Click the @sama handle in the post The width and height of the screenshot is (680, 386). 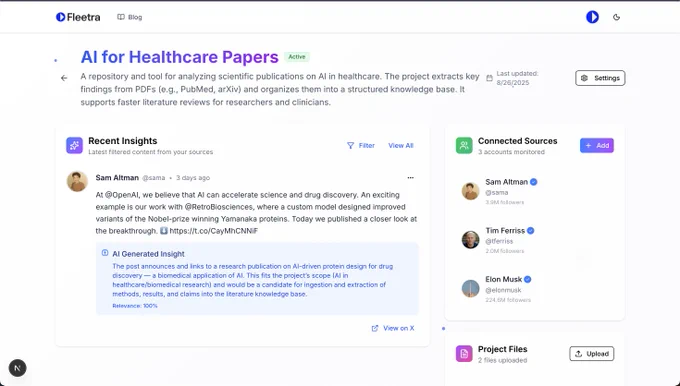click(x=154, y=178)
